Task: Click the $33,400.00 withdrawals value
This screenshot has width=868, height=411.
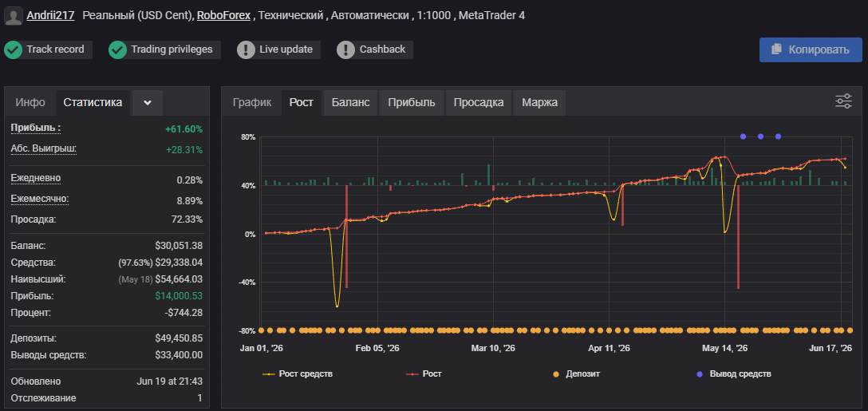Action: tap(179, 355)
